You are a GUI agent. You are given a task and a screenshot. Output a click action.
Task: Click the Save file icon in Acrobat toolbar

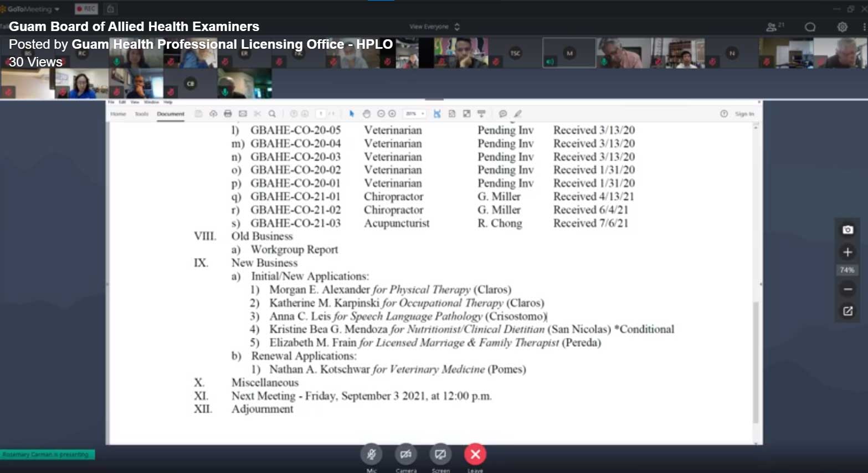(198, 114)
